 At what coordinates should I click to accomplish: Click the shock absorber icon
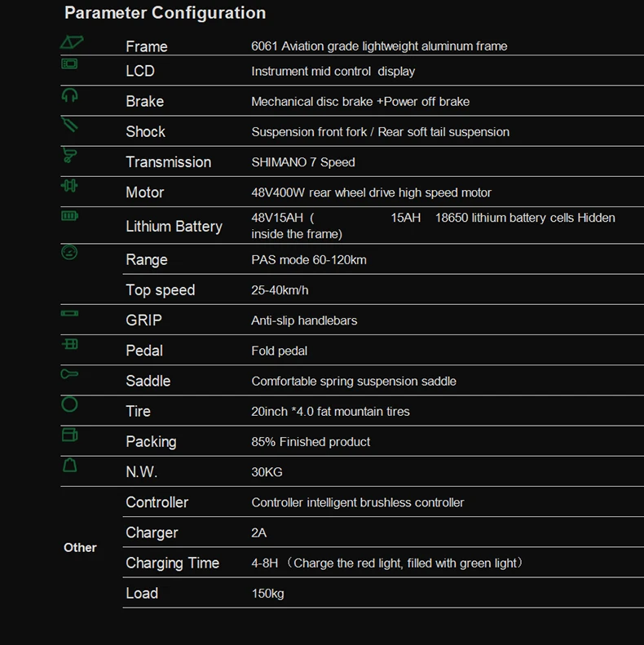point(70,125)
